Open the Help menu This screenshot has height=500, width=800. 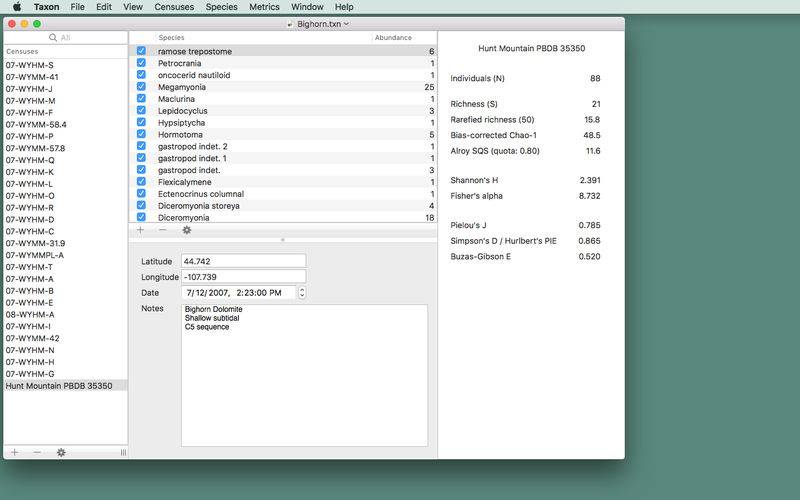[344, 7]
